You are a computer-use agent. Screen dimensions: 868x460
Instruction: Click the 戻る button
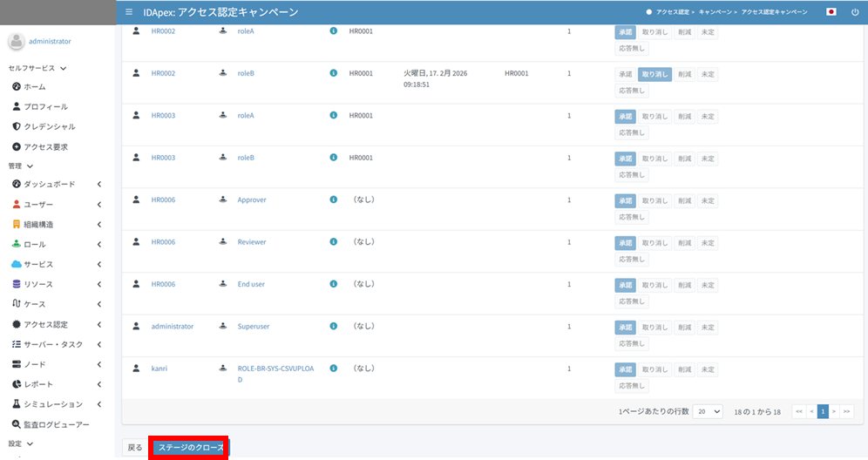[135, 447]
